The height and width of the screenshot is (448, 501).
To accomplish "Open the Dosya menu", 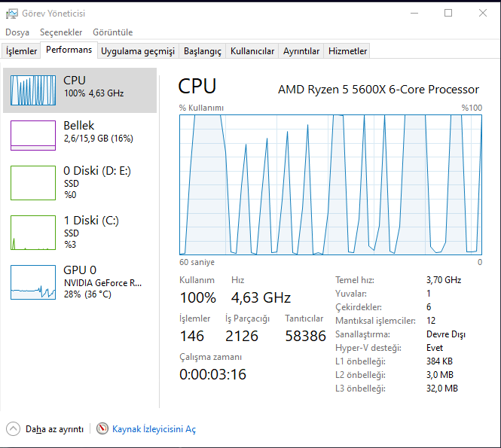I will (17, 32).
